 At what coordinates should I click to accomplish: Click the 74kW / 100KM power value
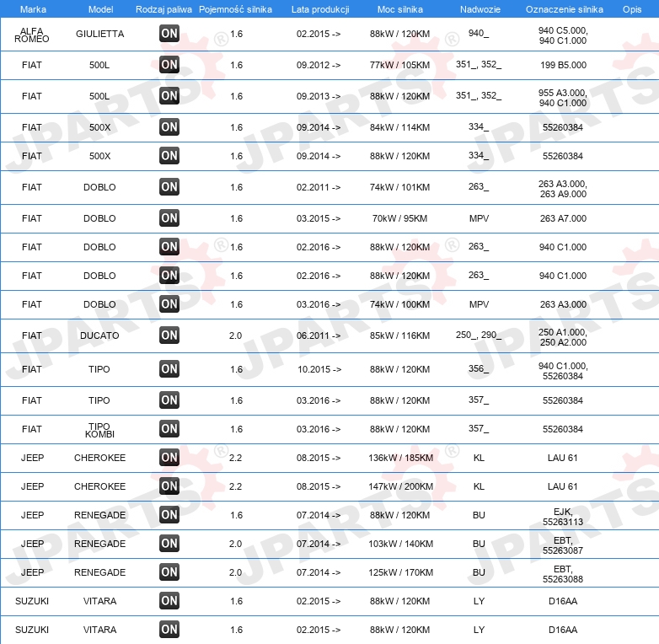tap(399, 304)
